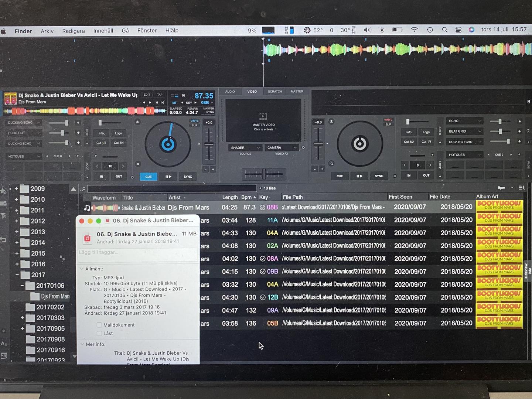Toggle SLIP mode on left deck
The height and width of the screenshot is (399, 532).
pos(194,126)
